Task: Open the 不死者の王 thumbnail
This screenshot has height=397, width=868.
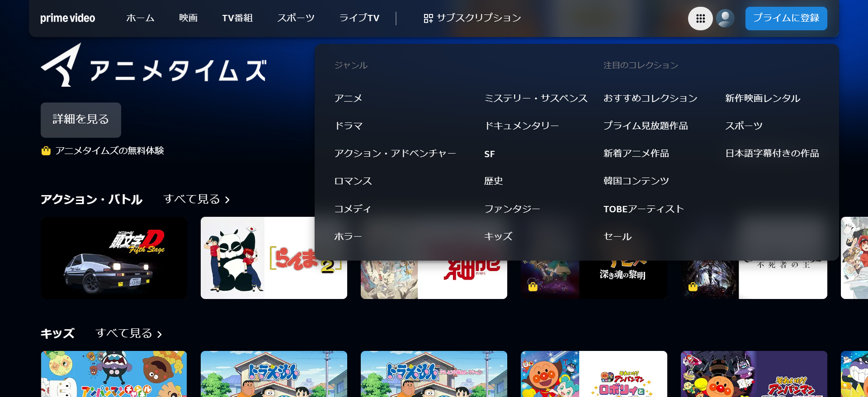Action: tap(754, 279)
